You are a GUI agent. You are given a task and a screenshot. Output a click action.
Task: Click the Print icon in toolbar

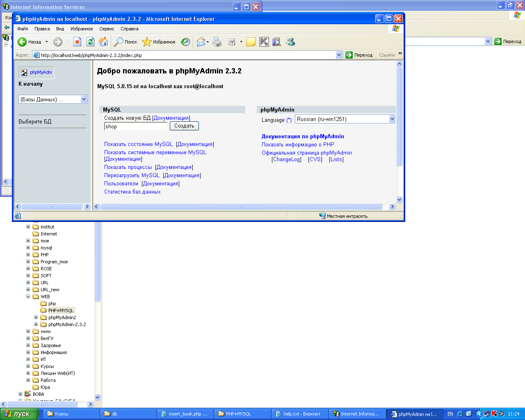tap(217, 42)
